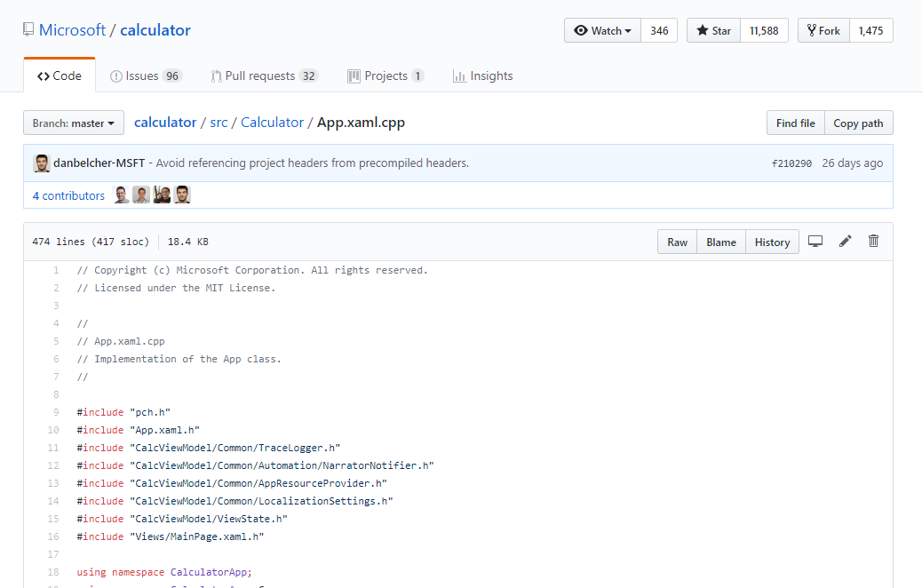Open the commit message about precompiled headers
The image size is (922, 588).
click(313, 163)
